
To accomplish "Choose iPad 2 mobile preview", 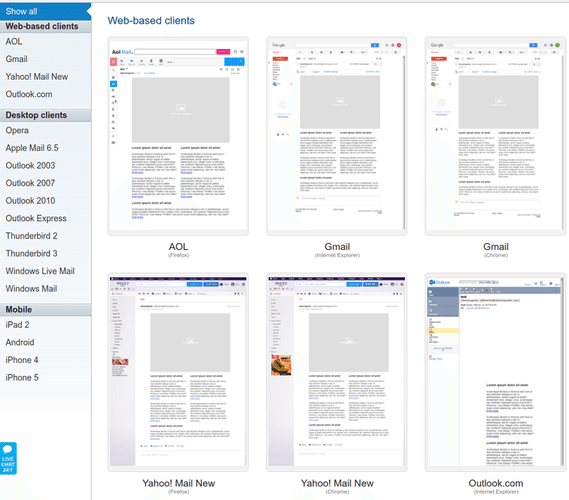I will (x=17, y=325).
